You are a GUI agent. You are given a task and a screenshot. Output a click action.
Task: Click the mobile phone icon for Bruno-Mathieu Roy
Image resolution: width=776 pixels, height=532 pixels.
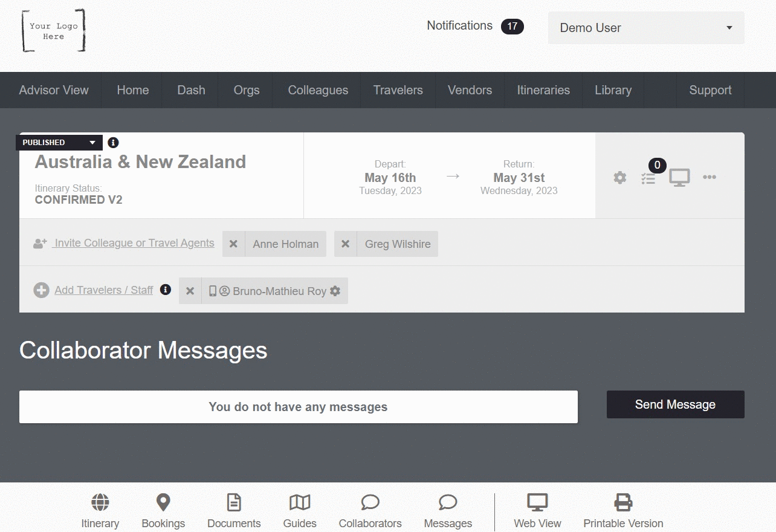(x=213, y=291)
